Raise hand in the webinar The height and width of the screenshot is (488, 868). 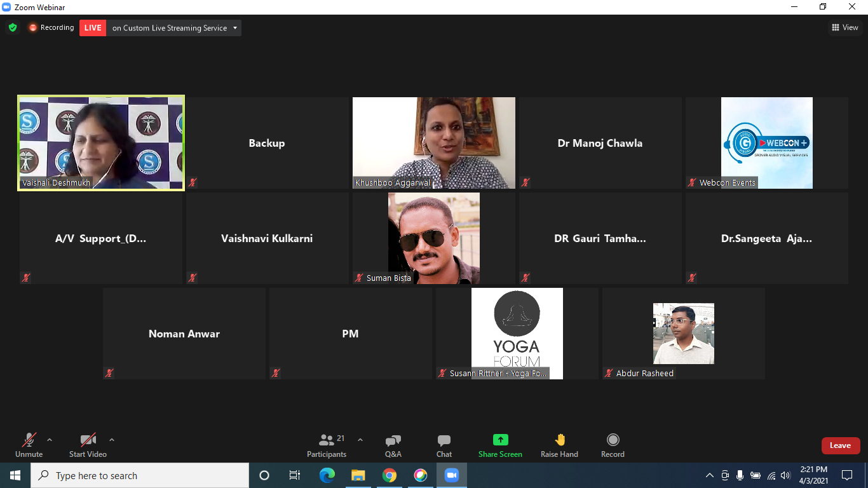pos(559,445)
